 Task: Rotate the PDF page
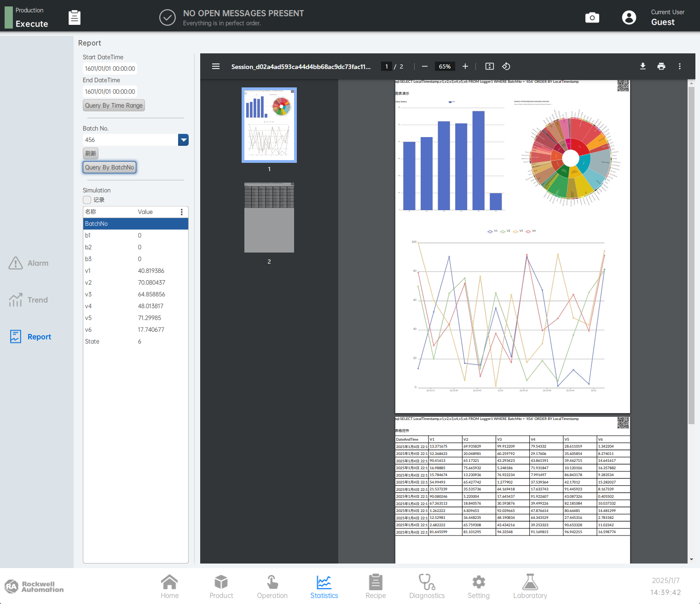tap(506, 66)
